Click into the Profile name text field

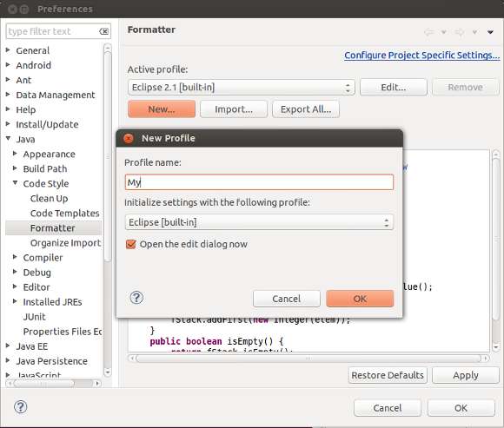[x=259, y=182]
